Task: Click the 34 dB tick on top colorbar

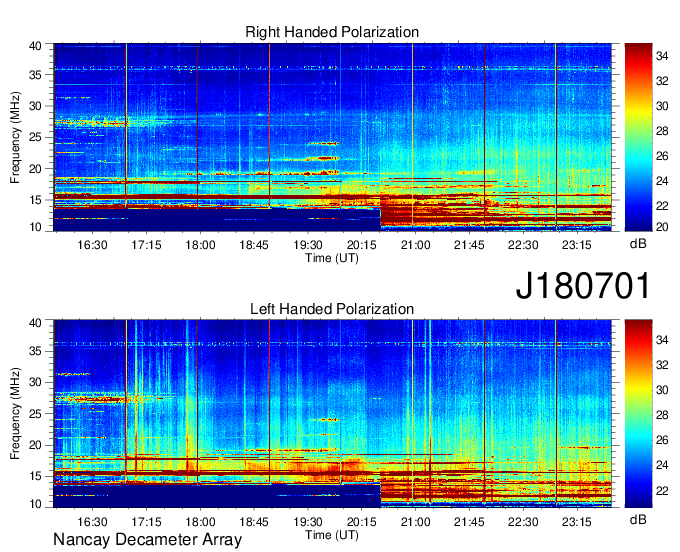Action: (x=662, y=56)
